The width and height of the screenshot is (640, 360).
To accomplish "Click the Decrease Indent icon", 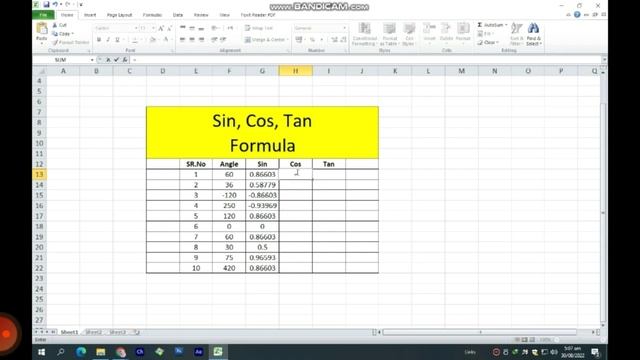I will click(x=214, y=39).
